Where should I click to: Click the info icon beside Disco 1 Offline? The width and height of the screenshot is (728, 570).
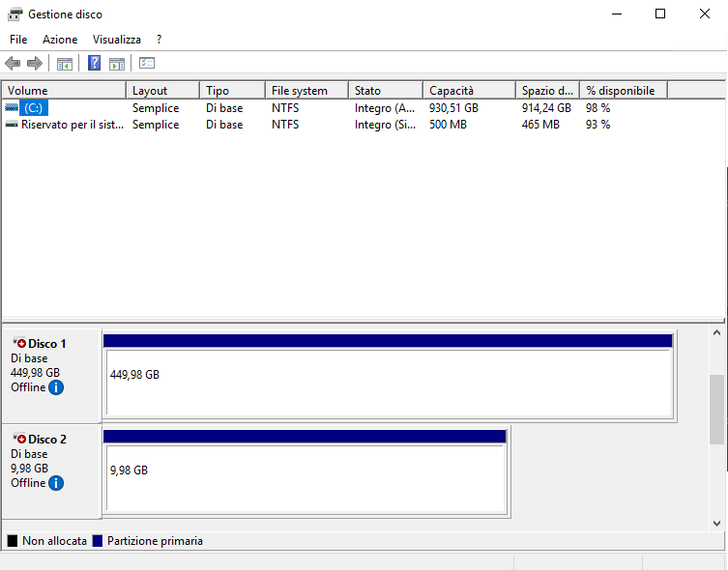click(x=56, y=387)
